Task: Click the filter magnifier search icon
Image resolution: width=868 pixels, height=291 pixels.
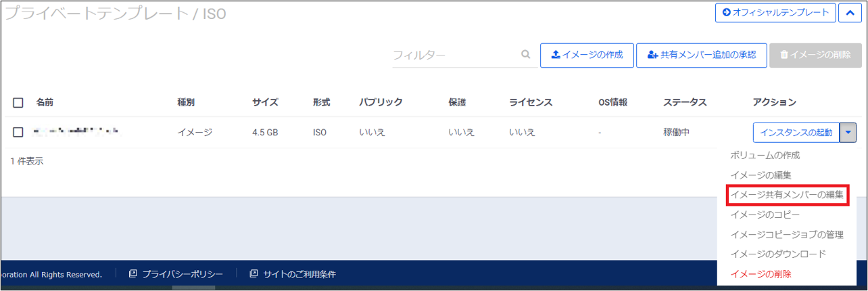Action: tap(526, 55)
